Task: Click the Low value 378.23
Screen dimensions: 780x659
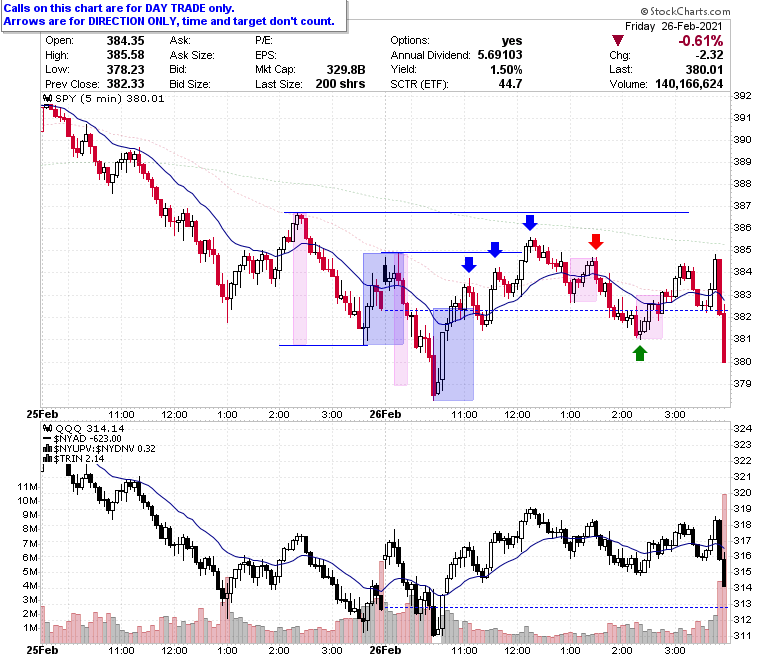Action: coord(125,70)
